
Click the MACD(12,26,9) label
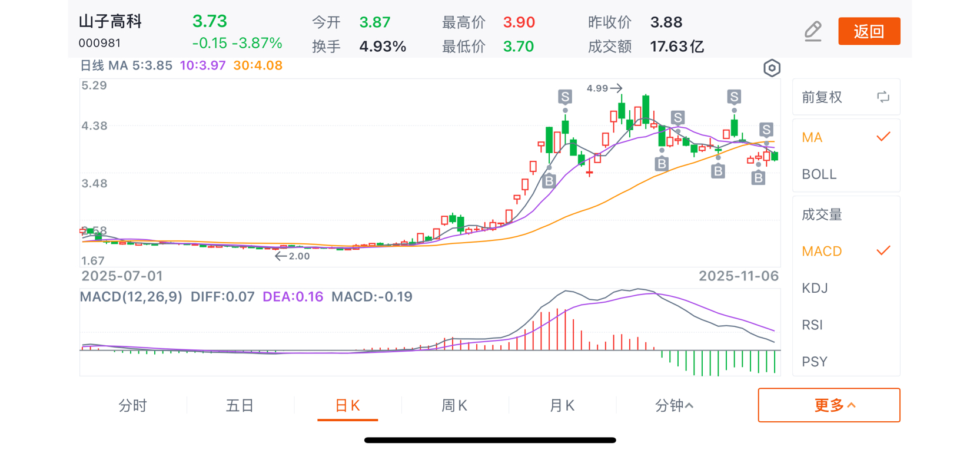pos(131,297)
